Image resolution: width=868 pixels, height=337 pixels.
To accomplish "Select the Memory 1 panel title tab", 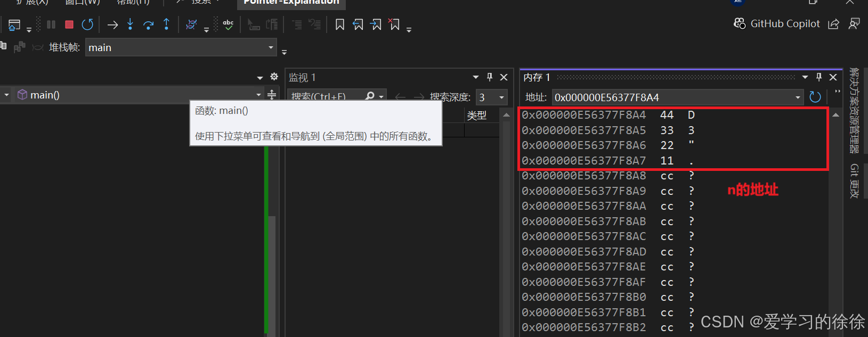I will pyautogui.click(x=537, y=77).
